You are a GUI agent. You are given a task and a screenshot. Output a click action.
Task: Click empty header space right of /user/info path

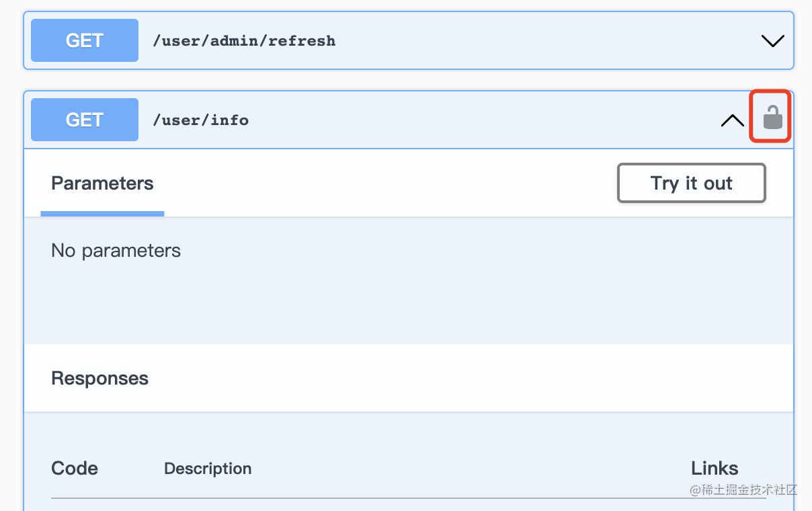click(x=471, y=120)
